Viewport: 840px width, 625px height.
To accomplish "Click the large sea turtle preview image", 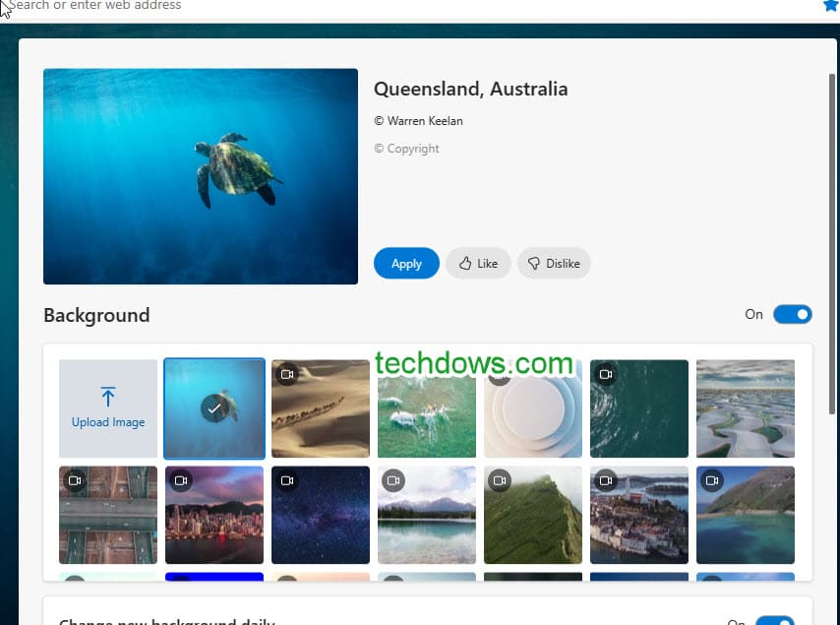I will (201, 176).
